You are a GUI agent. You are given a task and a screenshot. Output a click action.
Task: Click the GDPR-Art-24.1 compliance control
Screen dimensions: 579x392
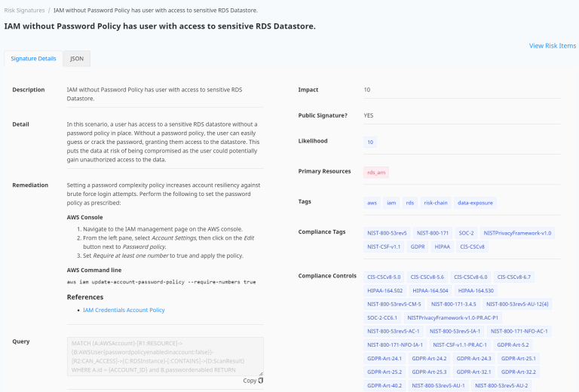[x=384, y=358]
